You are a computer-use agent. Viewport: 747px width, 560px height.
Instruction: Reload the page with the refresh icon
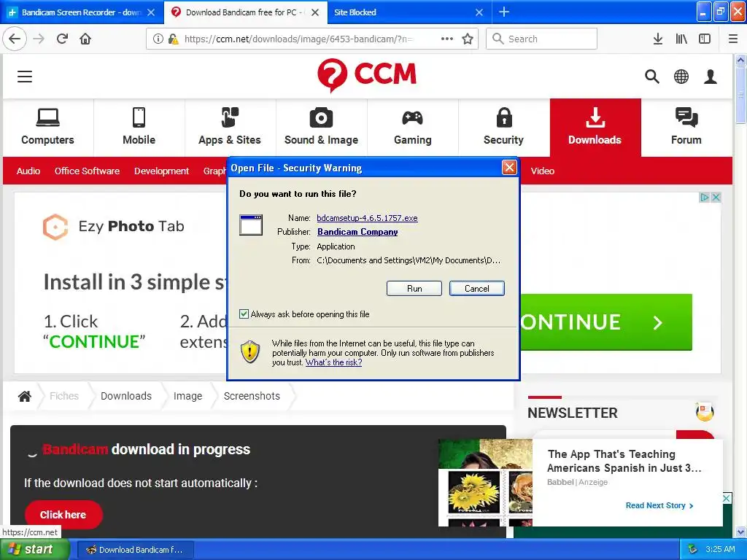pos(63,39)
